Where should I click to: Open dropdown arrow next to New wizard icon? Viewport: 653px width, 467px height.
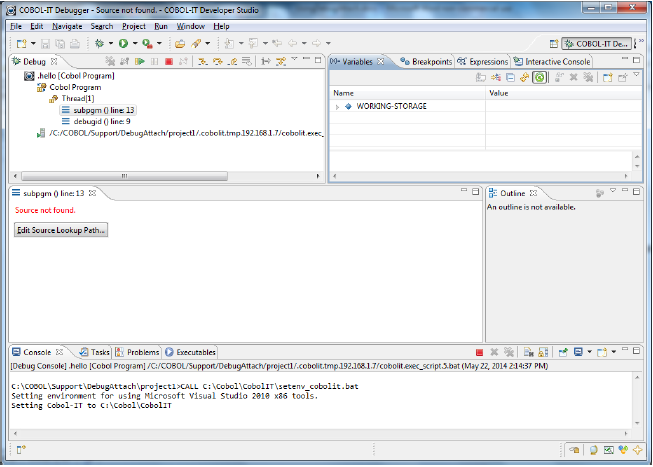click(33, 43)
